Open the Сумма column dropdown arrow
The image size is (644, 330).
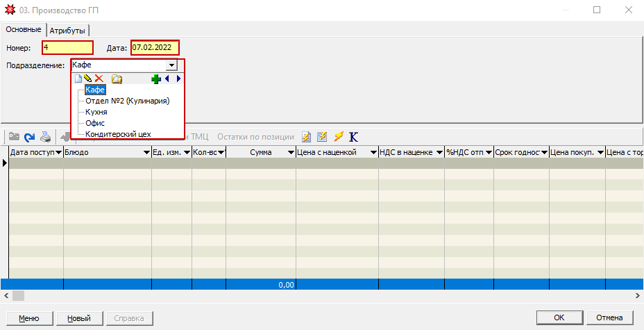(x=290, y=152)
